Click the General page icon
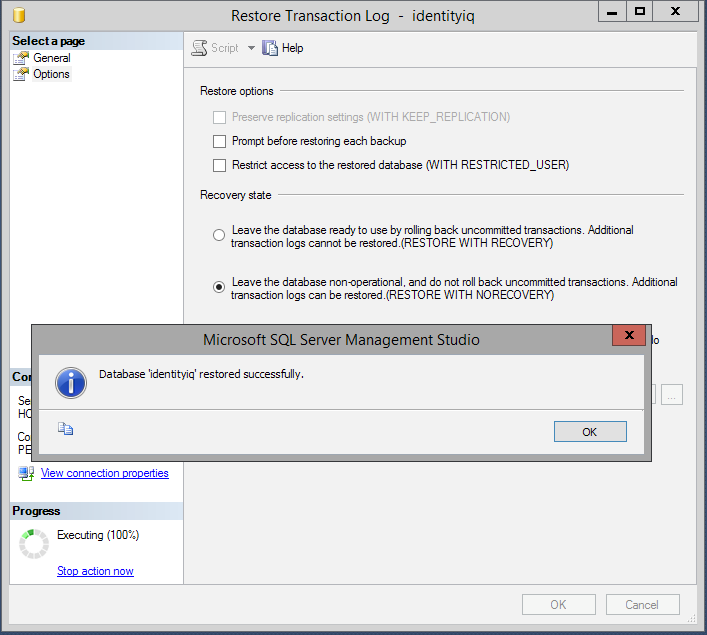707x635 pixels. pos(21,58)
